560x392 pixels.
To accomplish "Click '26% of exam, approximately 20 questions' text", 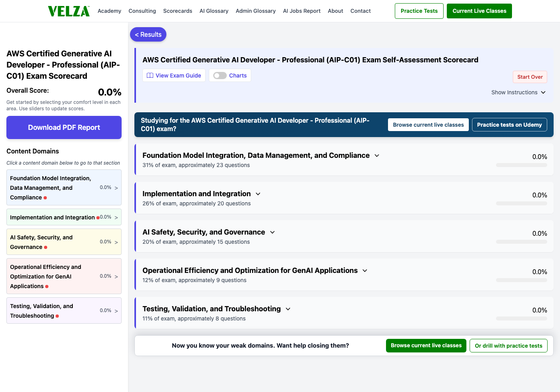I will coord(196,203).
